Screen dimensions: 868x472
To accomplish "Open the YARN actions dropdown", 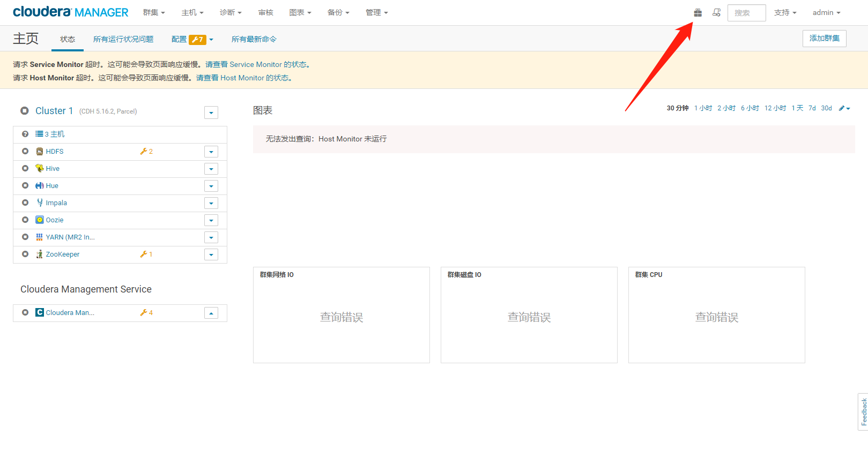I will point(211,237).
